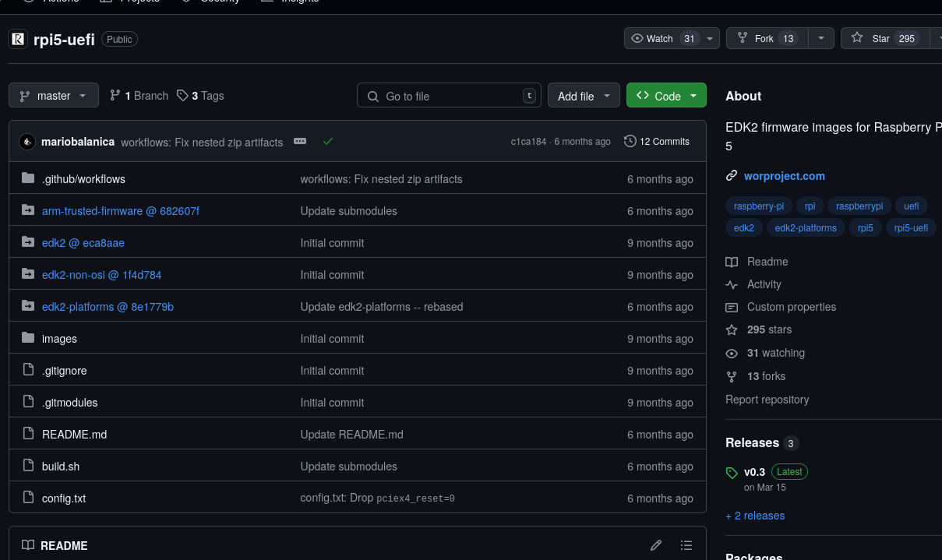The height and width of the screenshot is (560, 942).
Task: Click the link icon beside worproject.com
Action: click(x=731, y=176)
